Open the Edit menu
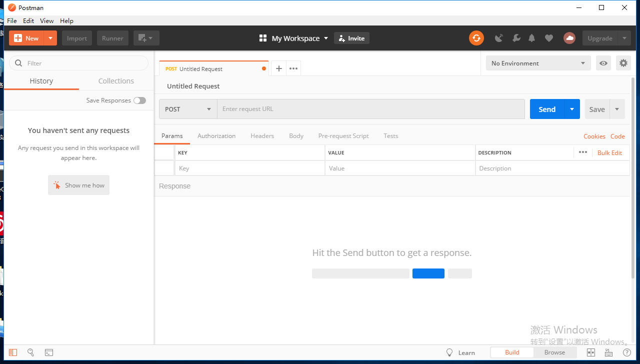Viewport: 640px width, 364px height. 28,21
